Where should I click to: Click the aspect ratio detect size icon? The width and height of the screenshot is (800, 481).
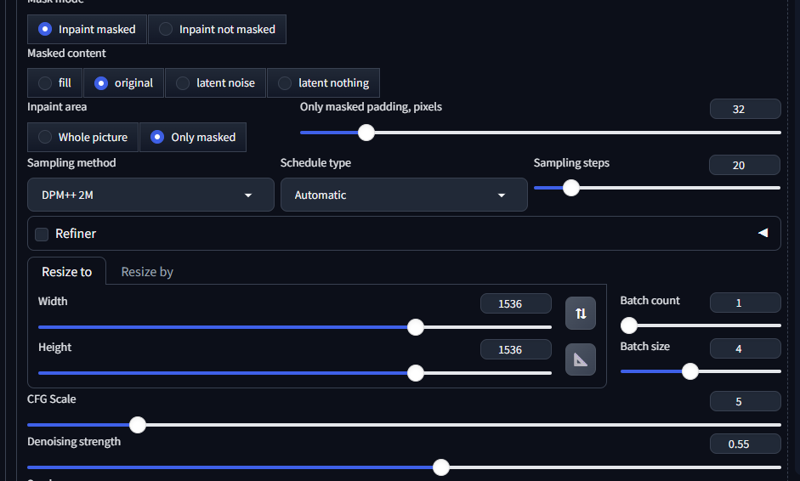point(581,359)
